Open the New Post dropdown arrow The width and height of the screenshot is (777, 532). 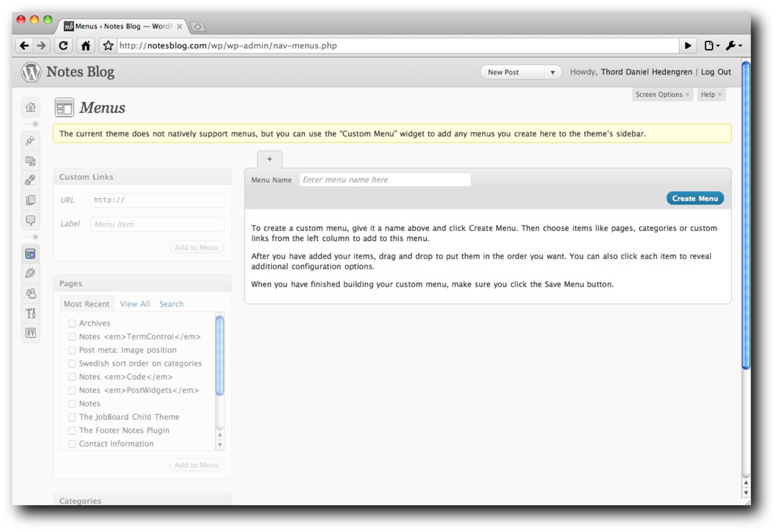point(552,72)
